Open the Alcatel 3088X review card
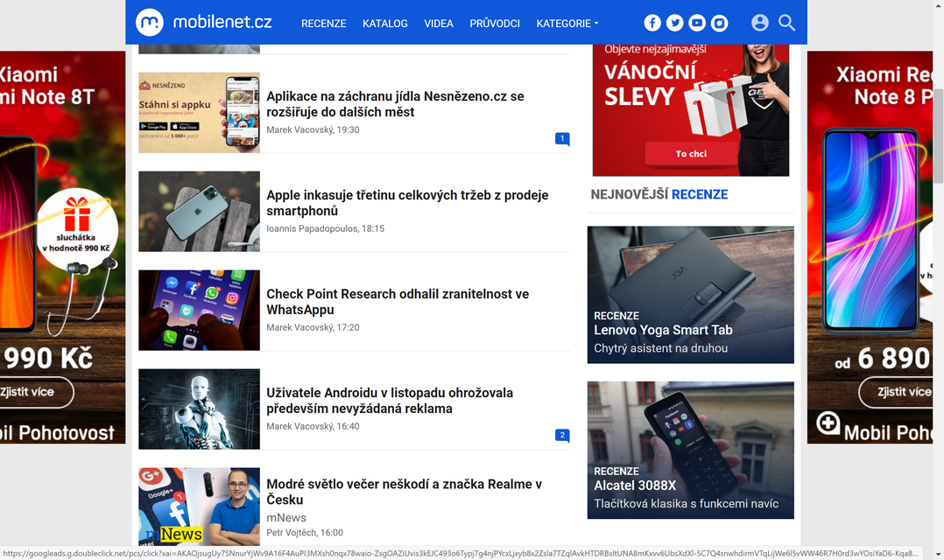The image size is (944, 560). point(690,450)
